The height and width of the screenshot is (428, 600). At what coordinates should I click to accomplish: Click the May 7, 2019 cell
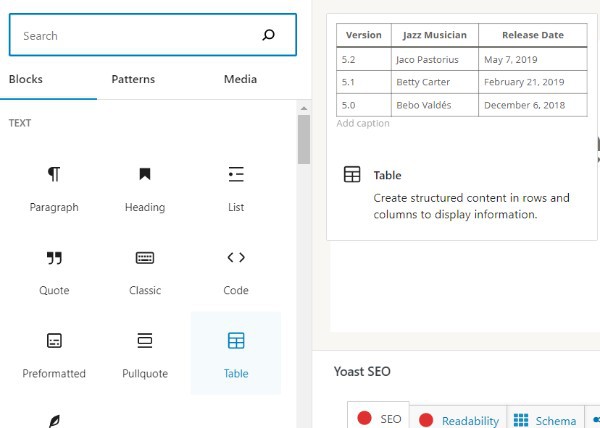click(533, 59)
